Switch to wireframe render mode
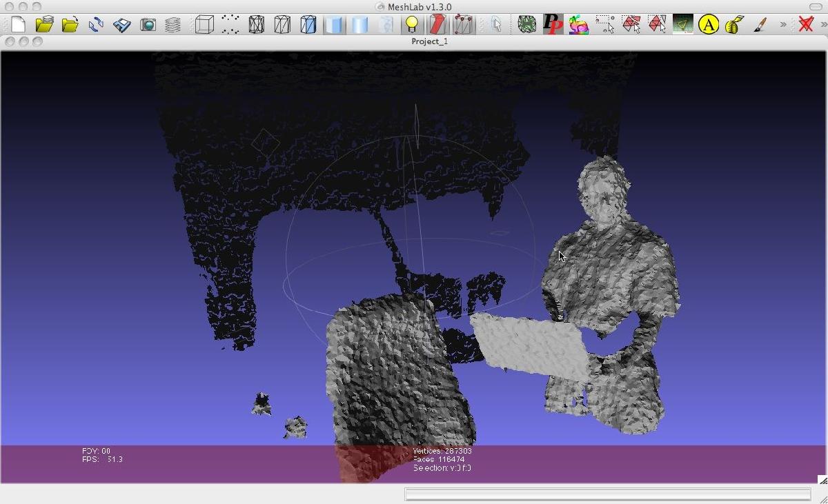 pyautogui.click(x=256, y=25)
